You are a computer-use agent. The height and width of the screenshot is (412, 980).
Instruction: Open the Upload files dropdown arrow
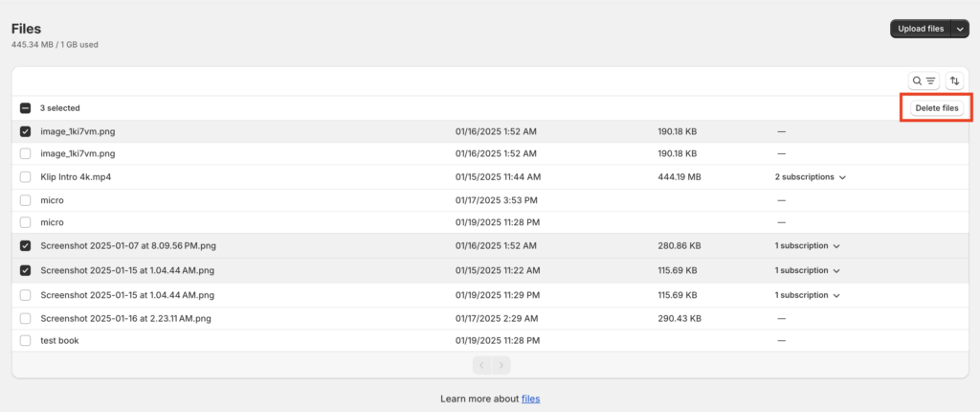click(960, 29)
